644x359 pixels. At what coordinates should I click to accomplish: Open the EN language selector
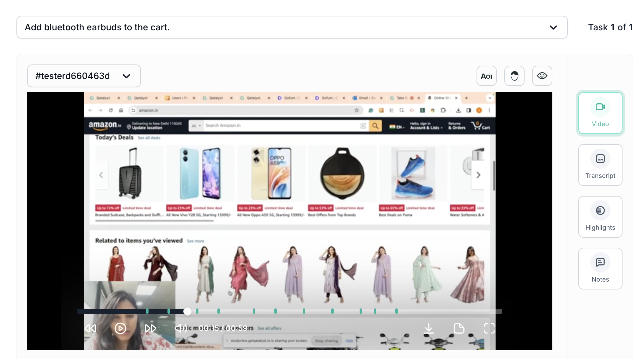tap(397, 127)
